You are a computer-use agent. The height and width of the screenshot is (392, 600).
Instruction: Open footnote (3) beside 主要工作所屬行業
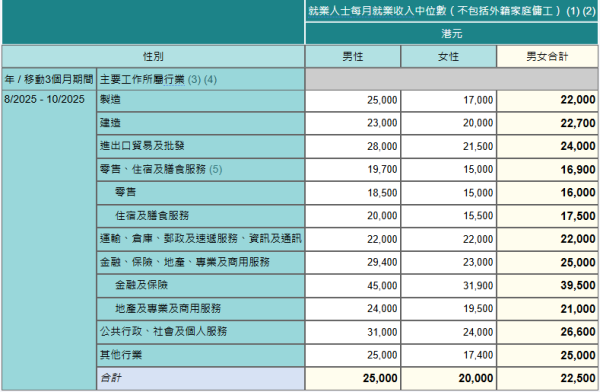point(194,80)
